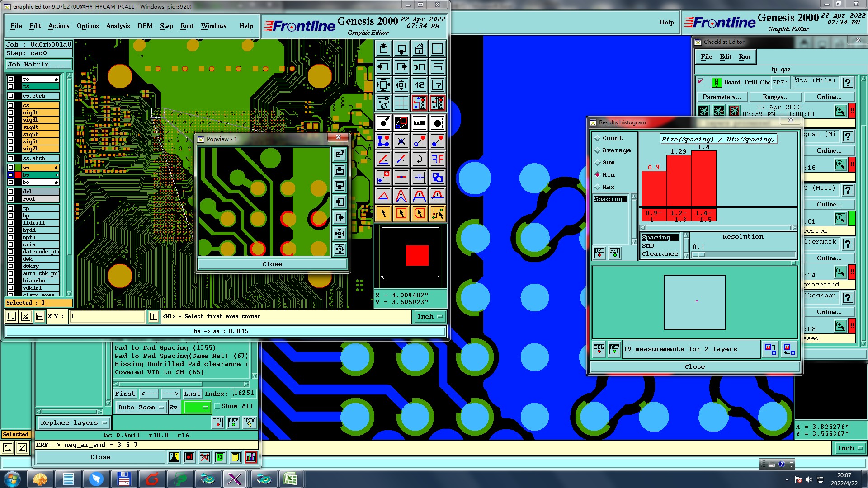Click the grid display icon
The image size is (868, 488).
(401, 103)
